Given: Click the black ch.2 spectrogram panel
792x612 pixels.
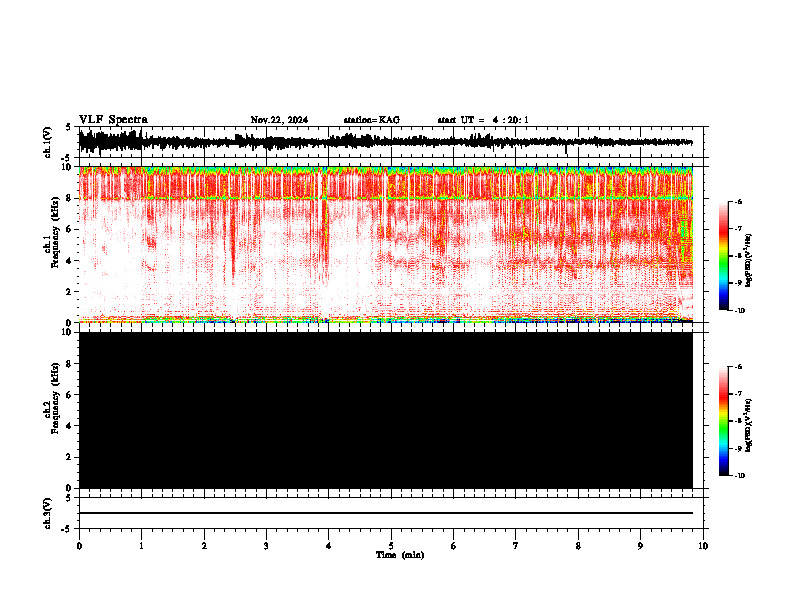Looking at the screenshot, I should (x=385, y=410).
